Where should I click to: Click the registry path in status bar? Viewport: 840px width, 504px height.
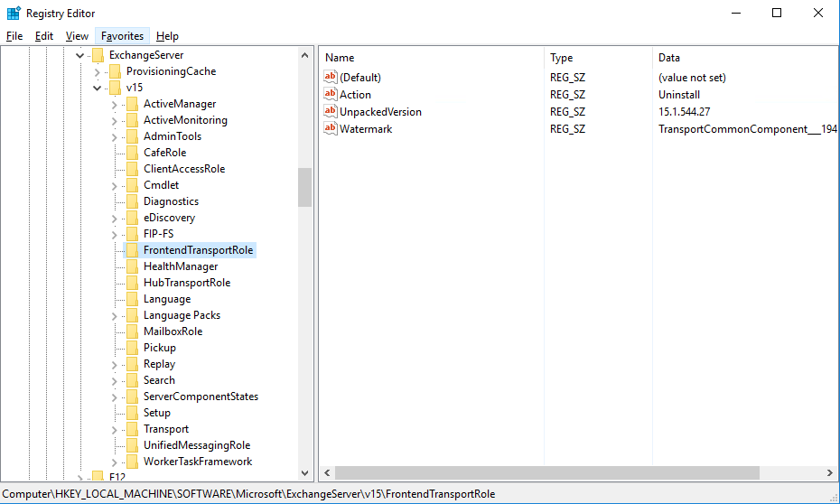[248, 494]
